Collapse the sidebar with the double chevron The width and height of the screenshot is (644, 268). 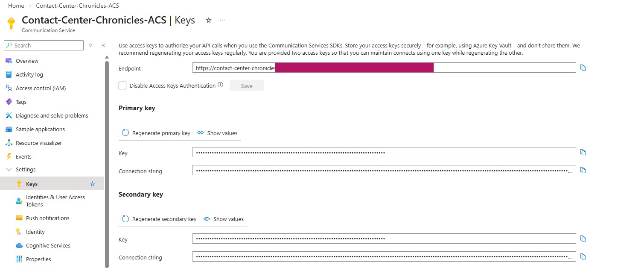(103, 45)
